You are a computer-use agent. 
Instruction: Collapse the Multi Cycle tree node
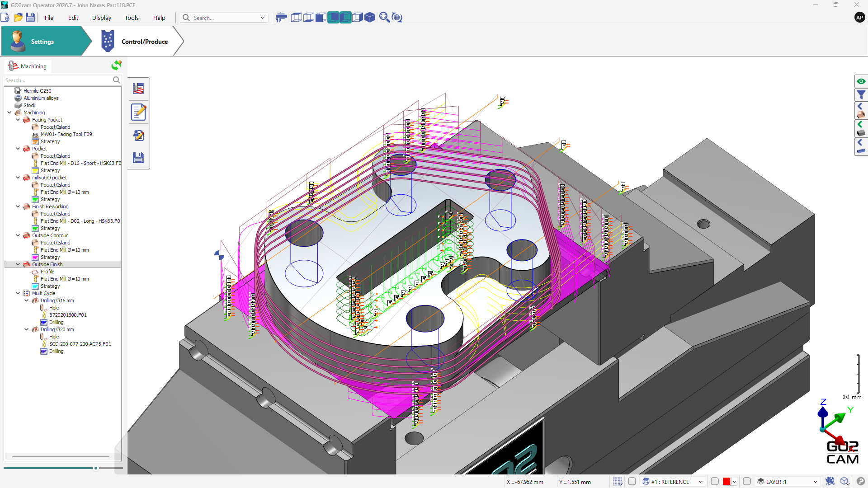click(18, 293)
